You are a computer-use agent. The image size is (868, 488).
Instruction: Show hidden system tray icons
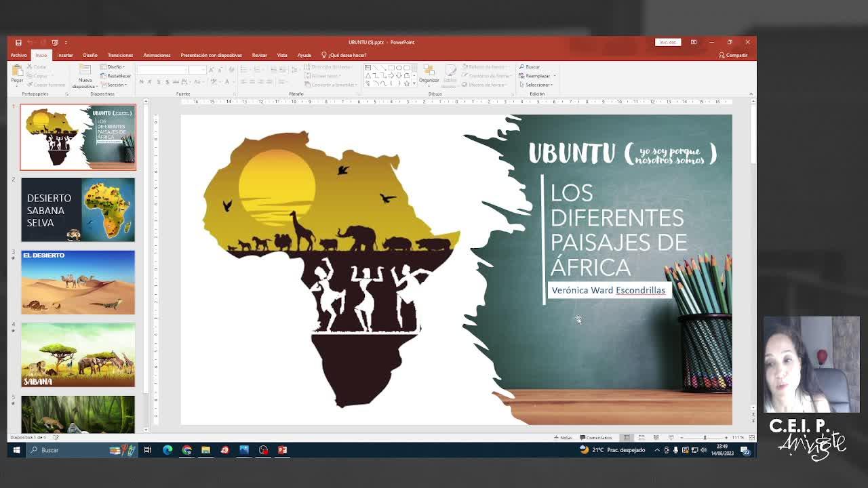tap(656, 450)
